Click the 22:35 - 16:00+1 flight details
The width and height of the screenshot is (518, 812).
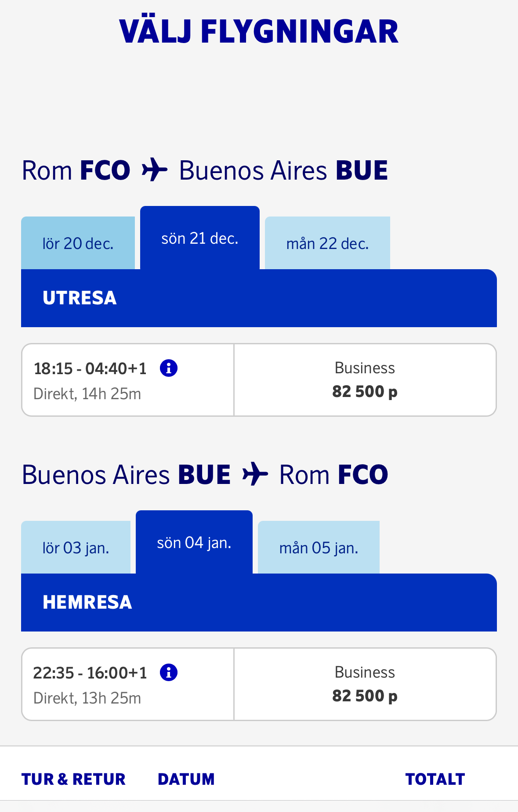point(90,685)
